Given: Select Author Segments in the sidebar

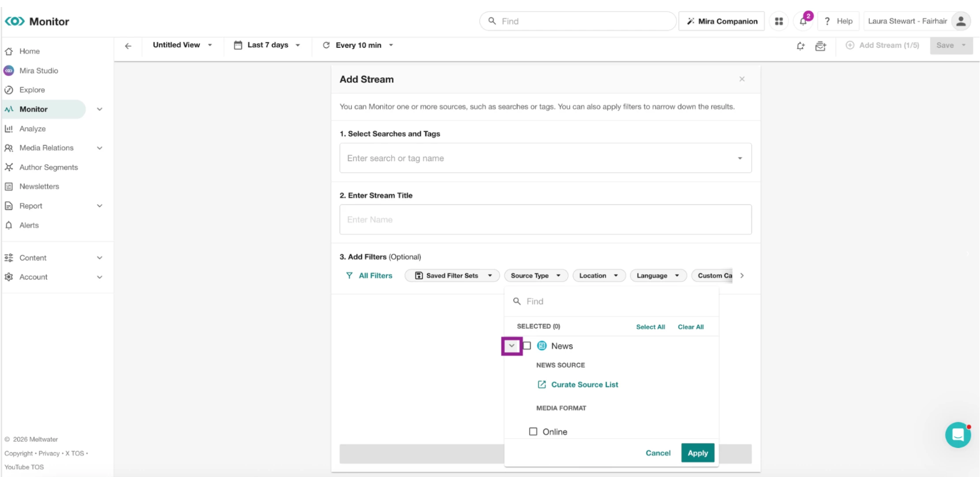Looking at the screenshot, I should [49, 167].
